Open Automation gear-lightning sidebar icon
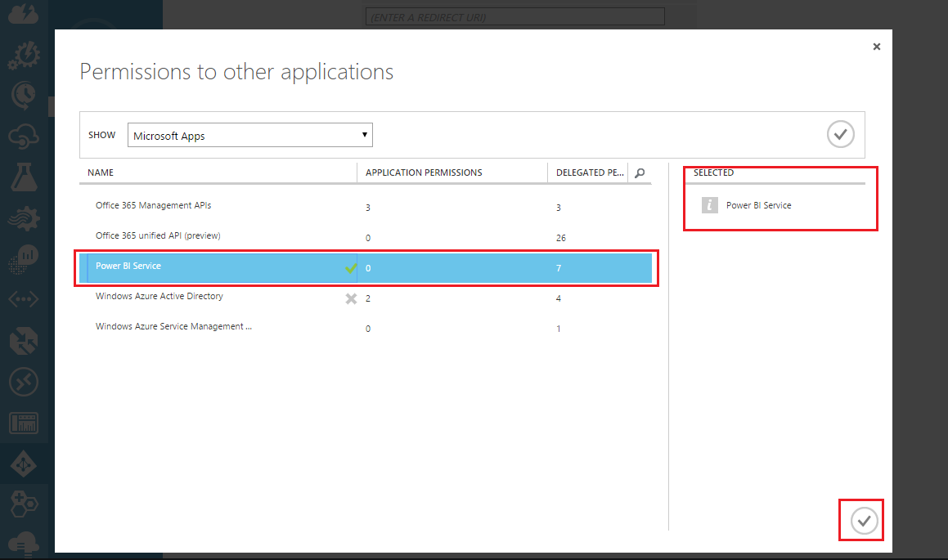 (x=24, y=56)
